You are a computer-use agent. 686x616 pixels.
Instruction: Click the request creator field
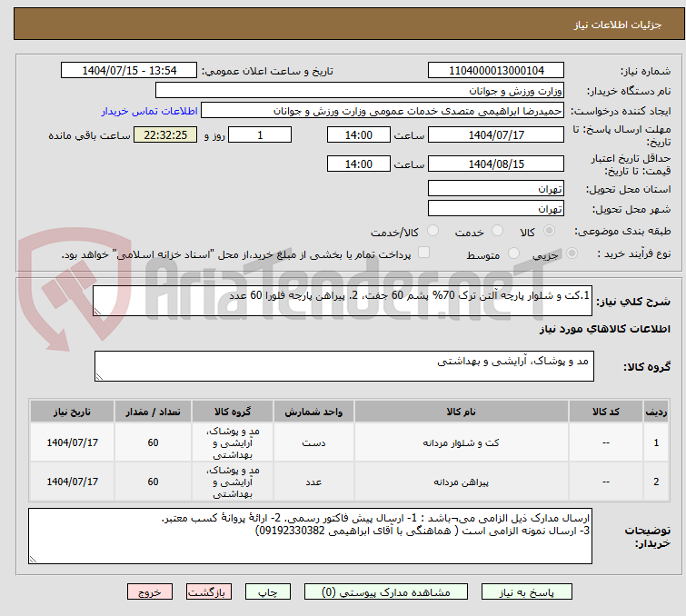[x=383, y=111]
